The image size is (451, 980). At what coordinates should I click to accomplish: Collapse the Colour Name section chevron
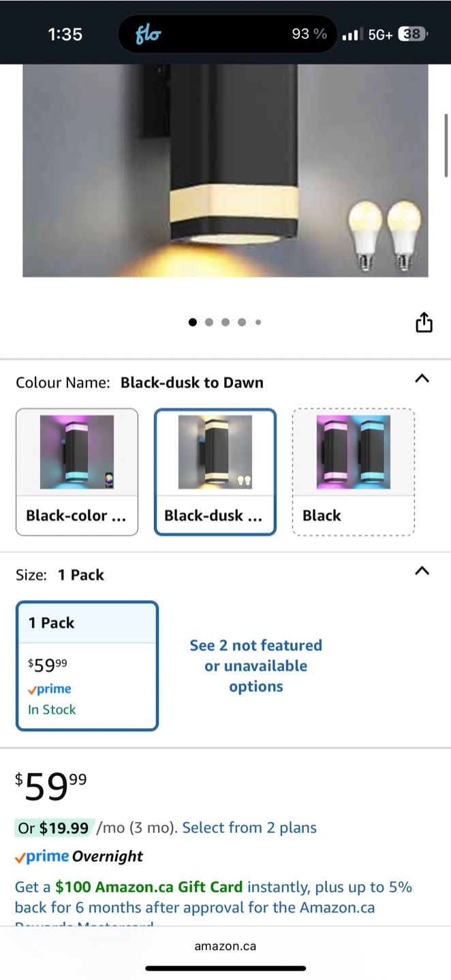(x=422, y=378)
